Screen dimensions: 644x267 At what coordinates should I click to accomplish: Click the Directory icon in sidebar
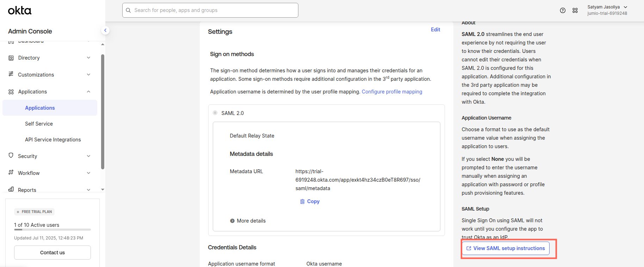11,58
